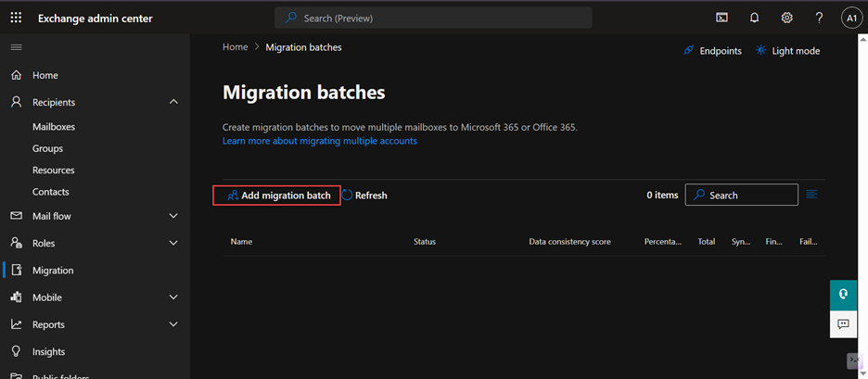
Task: Expand the Roles section chevron
Action: click(173, 243)
